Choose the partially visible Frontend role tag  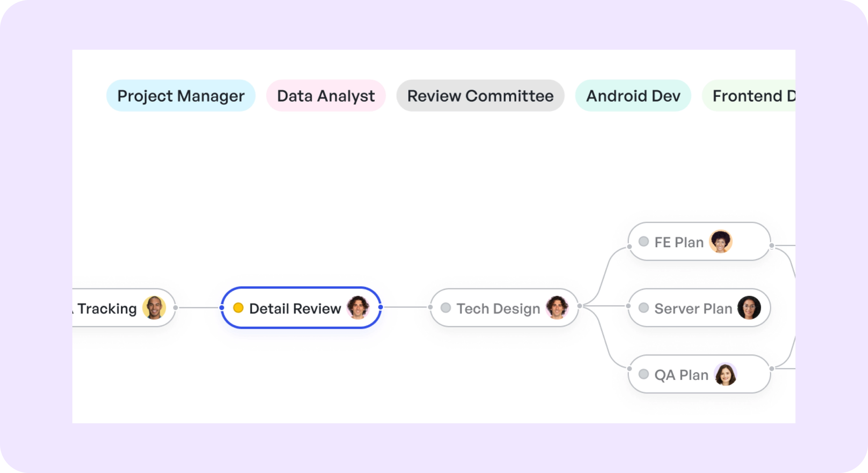tap(749, 96)
